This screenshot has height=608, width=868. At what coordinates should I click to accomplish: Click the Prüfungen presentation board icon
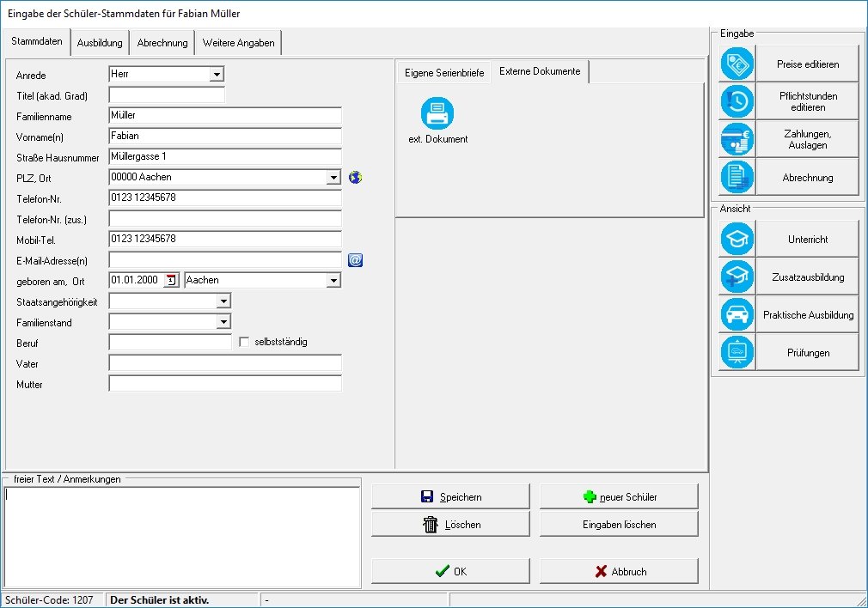[x=737, y=352]
